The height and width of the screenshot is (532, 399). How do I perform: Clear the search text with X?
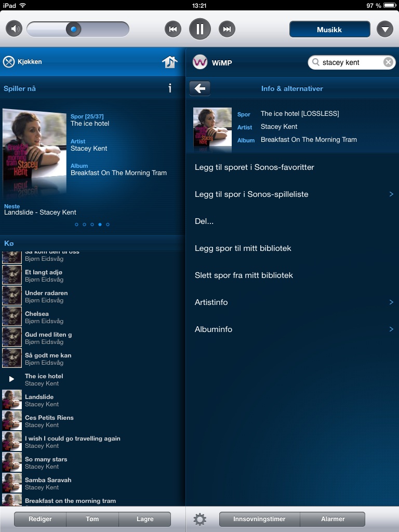(388, 62)
